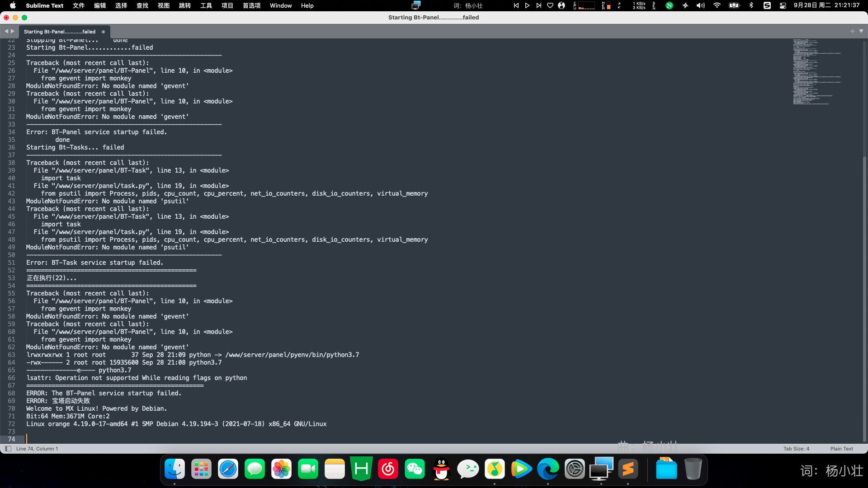The width and height of the screenshot is (868, 488).
Task: Open Safari from the Dock
Action: coord(228,469)
